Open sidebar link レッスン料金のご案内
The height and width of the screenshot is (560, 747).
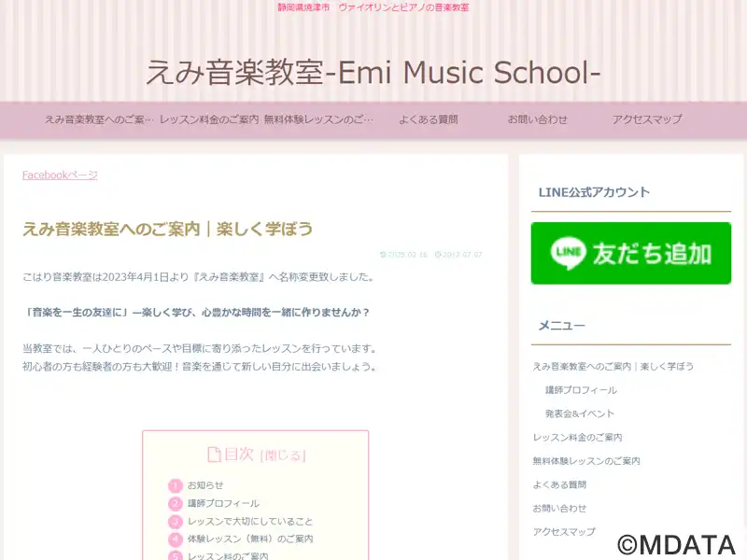pyautogui.click(x=577, y=437)
